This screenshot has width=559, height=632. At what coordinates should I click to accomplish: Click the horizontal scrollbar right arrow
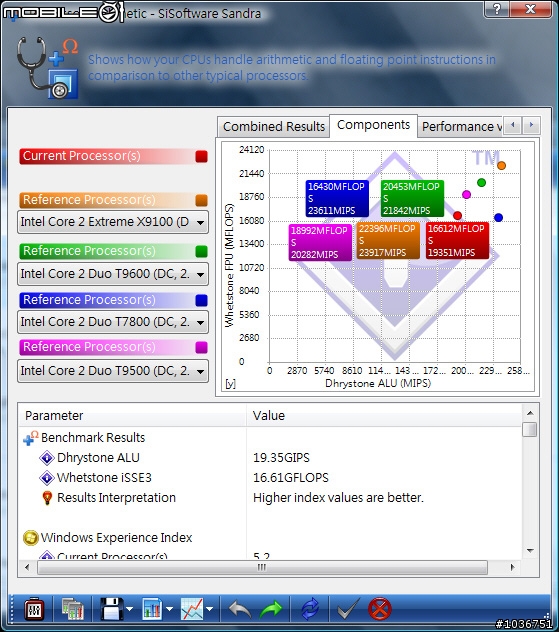[x=512, y=568]
